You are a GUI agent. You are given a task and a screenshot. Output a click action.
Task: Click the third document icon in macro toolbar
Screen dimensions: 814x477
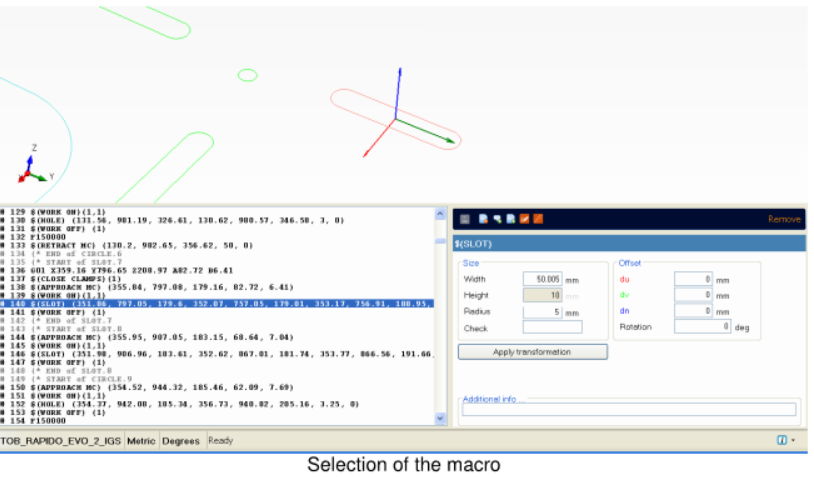(x=510, y=219)
